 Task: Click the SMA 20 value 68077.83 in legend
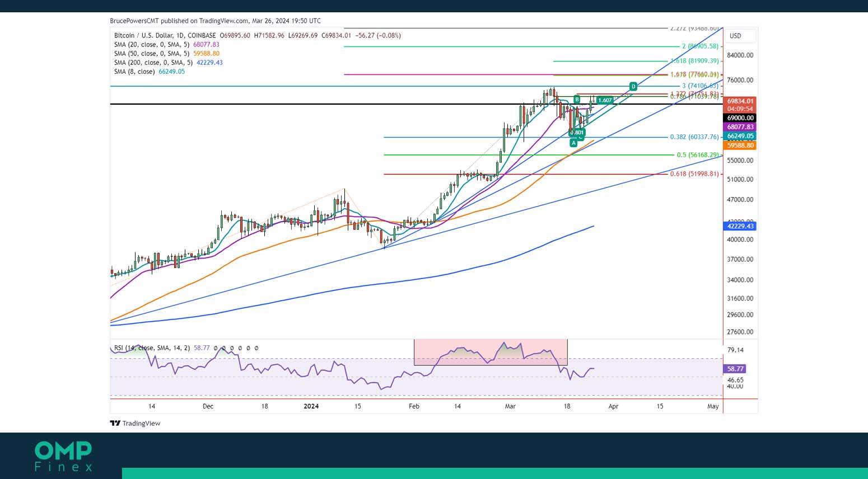(x=206, y=44)
